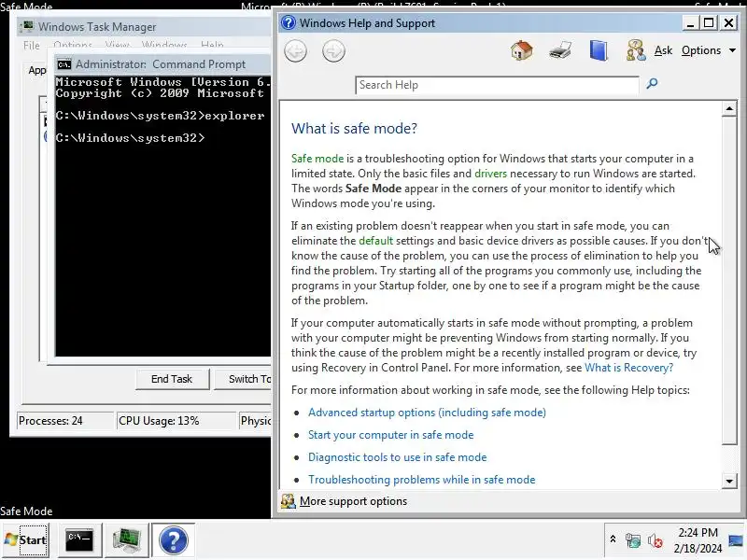Open the File menu in Task Manager
Viewport: 747px width, 560px height.
coord(32,45)
